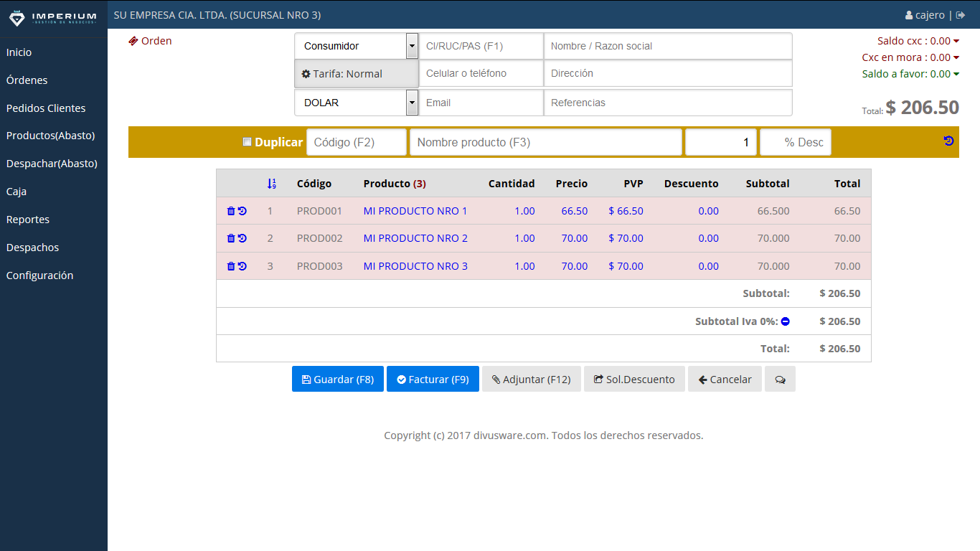Open Pedidos Clientes in sidebar
Screen dimensions: 980x551
(x=46, y=108)
